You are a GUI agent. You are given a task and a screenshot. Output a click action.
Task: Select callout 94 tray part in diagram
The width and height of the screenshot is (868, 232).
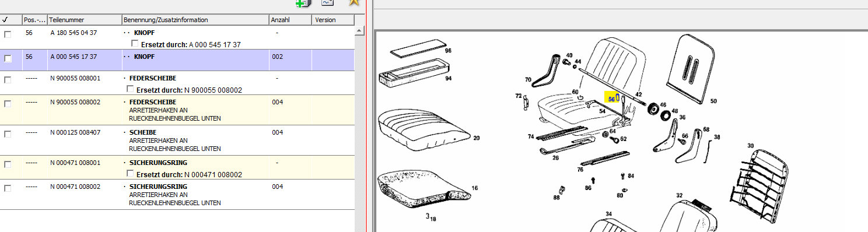point(449,78)
